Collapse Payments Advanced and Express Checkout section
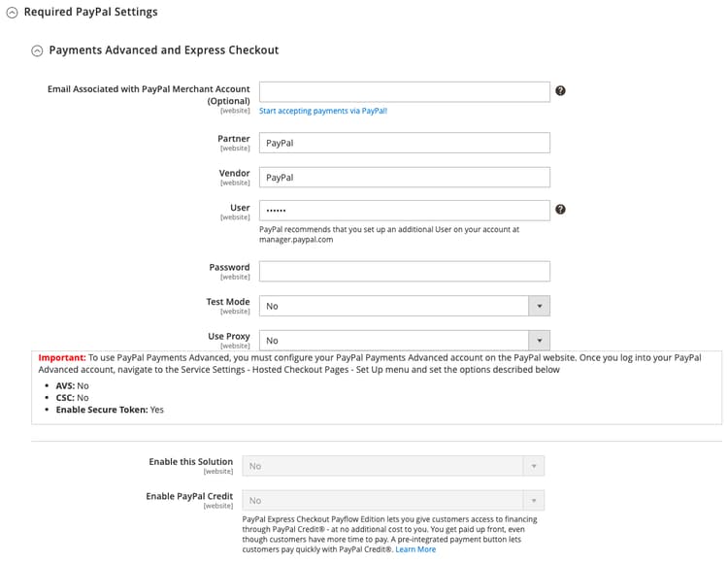This screenshot has width=728, height=564. (x=37, y=50)
